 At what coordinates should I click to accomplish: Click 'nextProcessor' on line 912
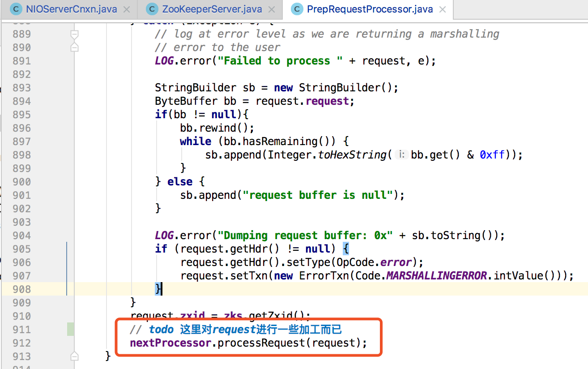[x=170, y=343]
